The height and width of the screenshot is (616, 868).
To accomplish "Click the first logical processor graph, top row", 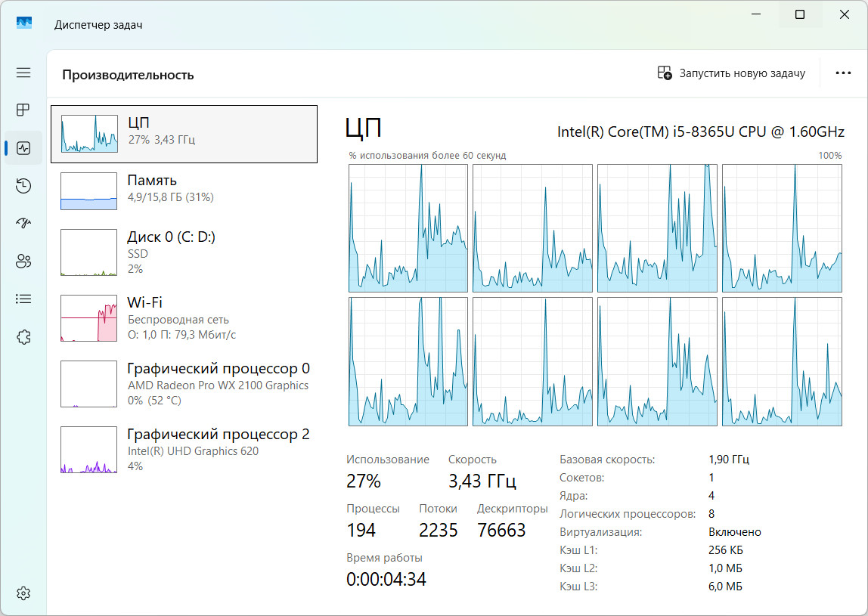I will click(x=408, y=228).
